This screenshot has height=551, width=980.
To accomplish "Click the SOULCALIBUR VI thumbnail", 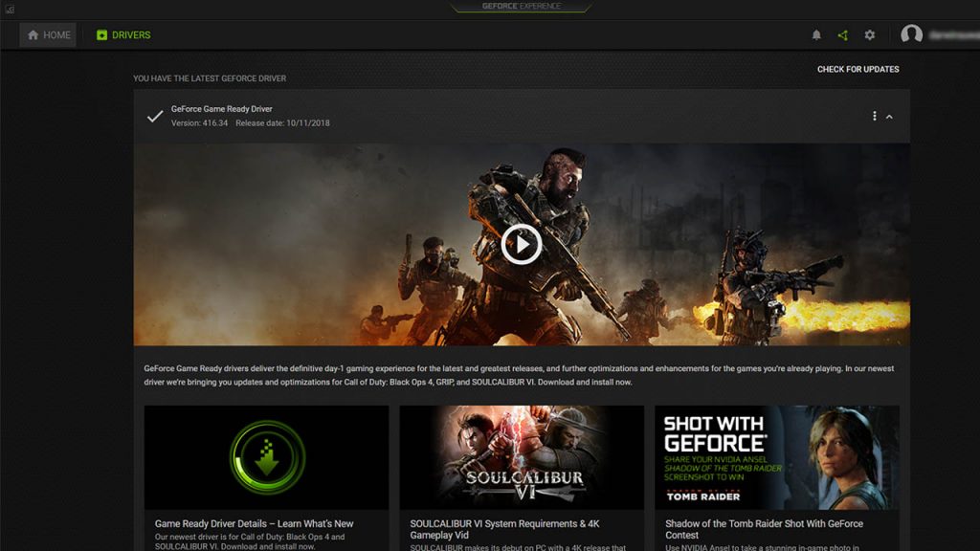I will pos(522,457).
